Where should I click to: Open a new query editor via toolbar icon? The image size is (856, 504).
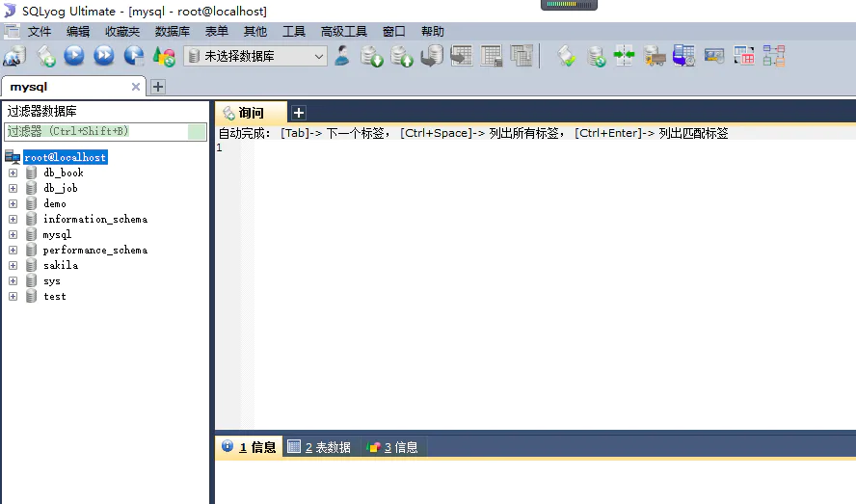click(x=46, y=56)
